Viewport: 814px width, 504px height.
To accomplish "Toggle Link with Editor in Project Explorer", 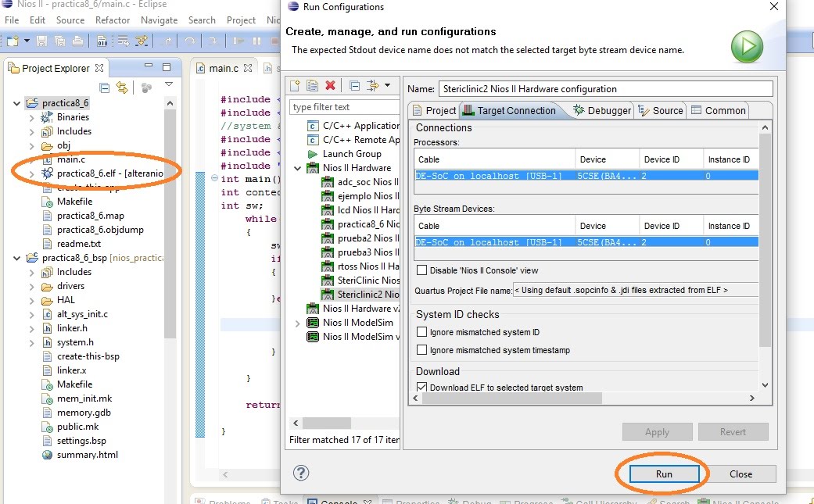I will [x=122, y=88].
